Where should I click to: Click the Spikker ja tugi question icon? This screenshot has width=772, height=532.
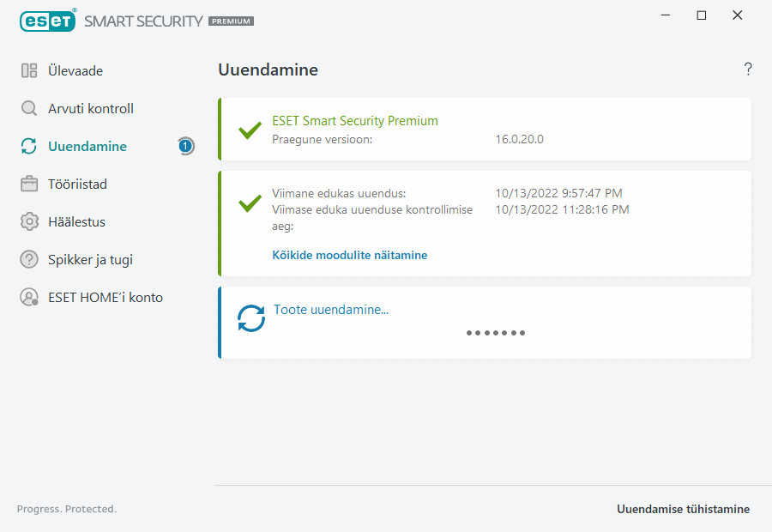29,260
